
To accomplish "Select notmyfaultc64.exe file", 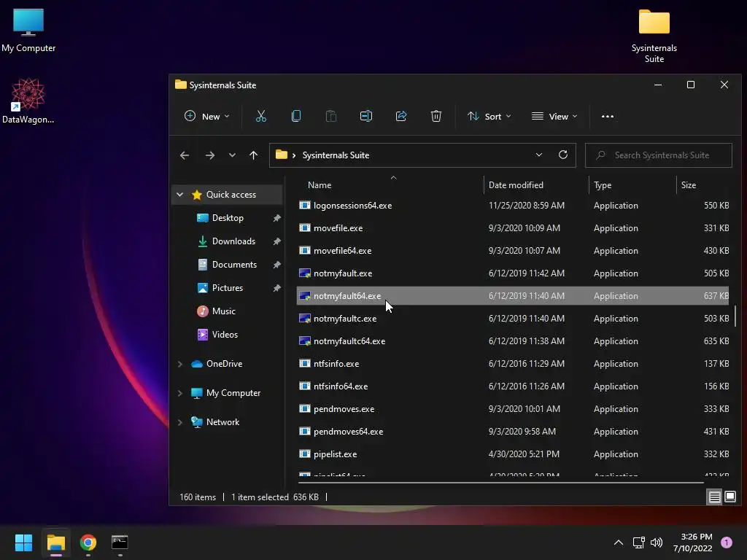I will click(x=513, y=341).
